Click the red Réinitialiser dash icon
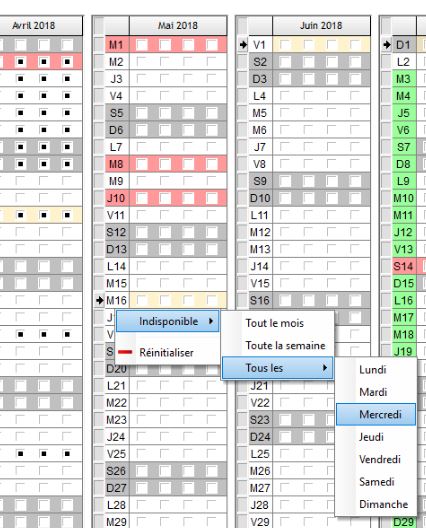Viewport: 426px width, 528px height. pyautogui.click(x=125, y=352)
